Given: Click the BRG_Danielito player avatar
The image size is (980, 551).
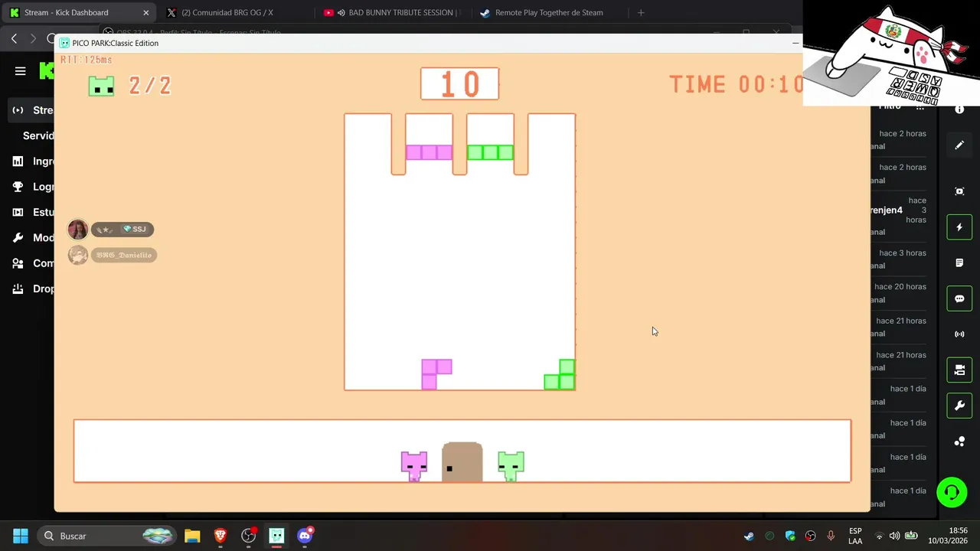Looking at the screenshot, I should point(77,255).
